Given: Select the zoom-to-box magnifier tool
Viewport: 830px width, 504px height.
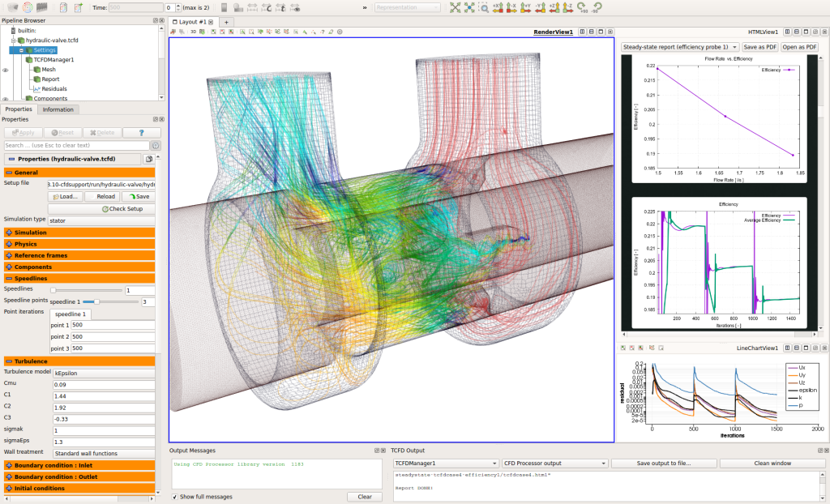Looking at the screenshot, I should pyautogui.click(x=485, y=6).
